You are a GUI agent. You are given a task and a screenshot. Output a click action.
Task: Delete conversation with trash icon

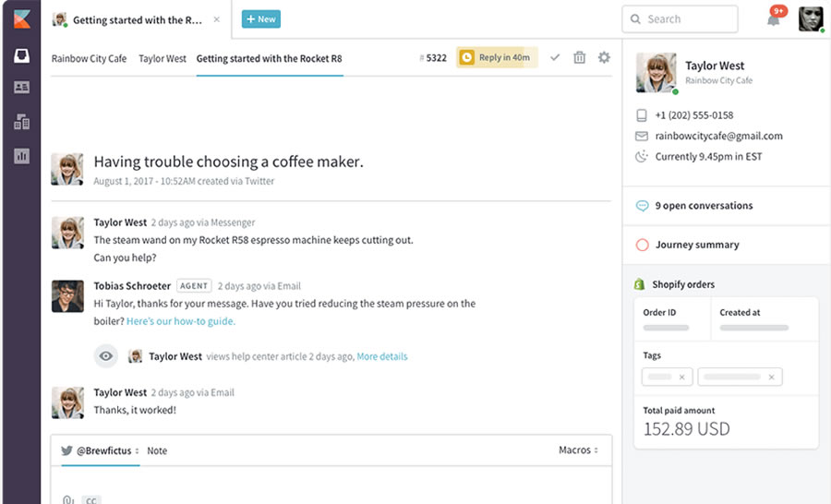pos(580,57)
